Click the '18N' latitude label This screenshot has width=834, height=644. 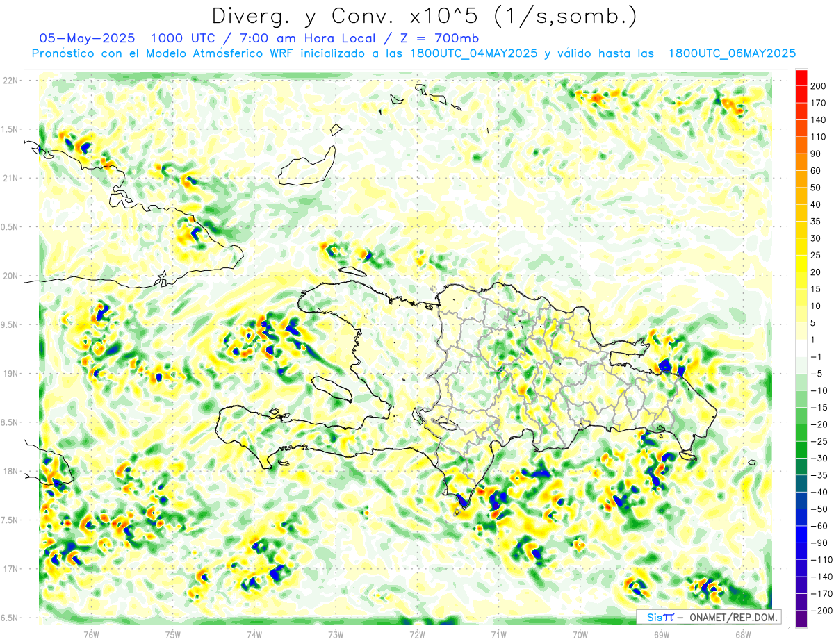coord(10,472)
